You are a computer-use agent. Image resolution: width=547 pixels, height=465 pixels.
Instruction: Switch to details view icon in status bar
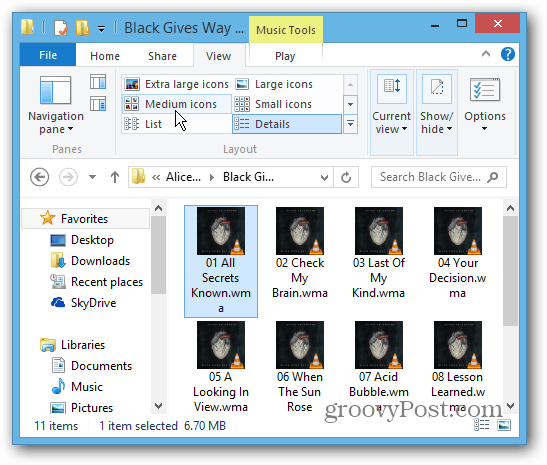481,425
